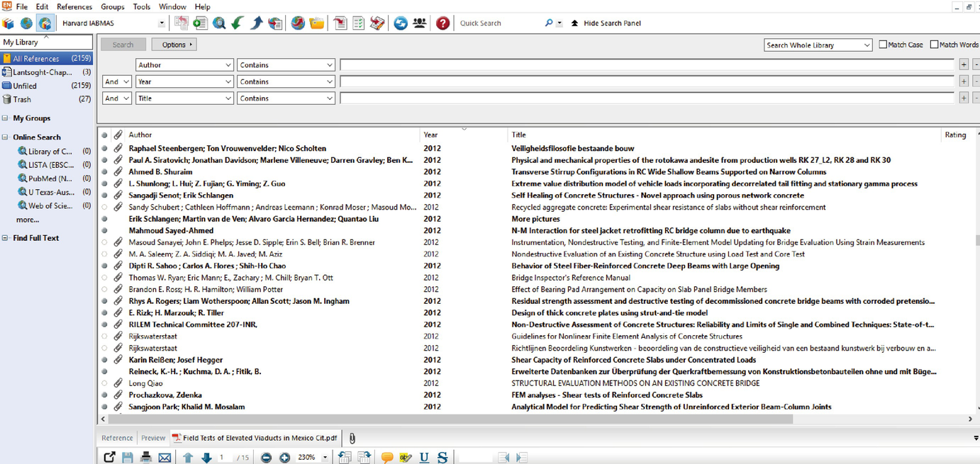The width and height of the screenshot is (980, 464).
Task: Collapse the My Groups section
Action: (x=5, y=118)
